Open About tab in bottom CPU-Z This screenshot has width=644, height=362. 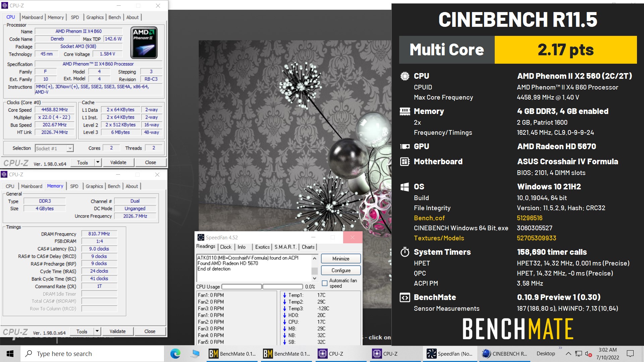(x=131, y=186)
